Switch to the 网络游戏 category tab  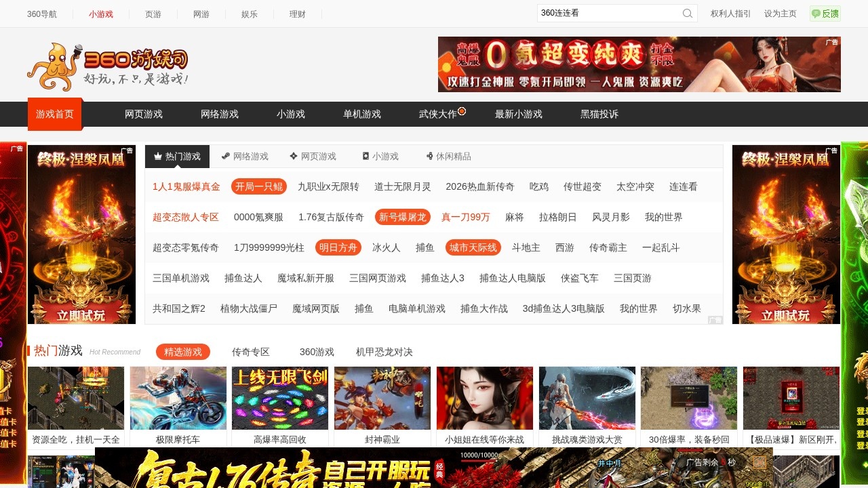244,157
